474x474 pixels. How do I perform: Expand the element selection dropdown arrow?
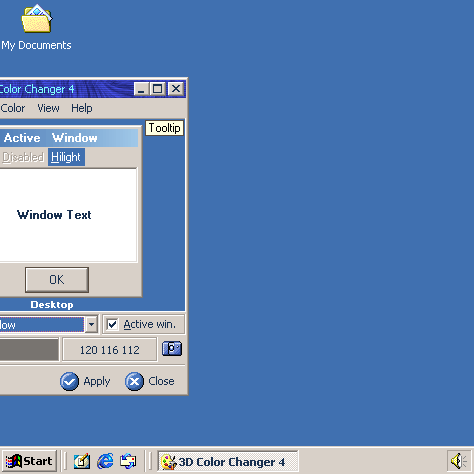point(91,324)
